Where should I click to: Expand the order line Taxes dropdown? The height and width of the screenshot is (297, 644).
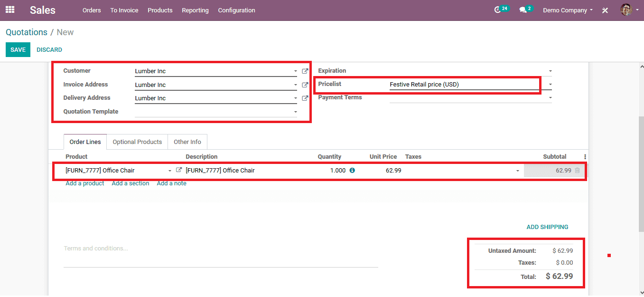coord(518,171)
